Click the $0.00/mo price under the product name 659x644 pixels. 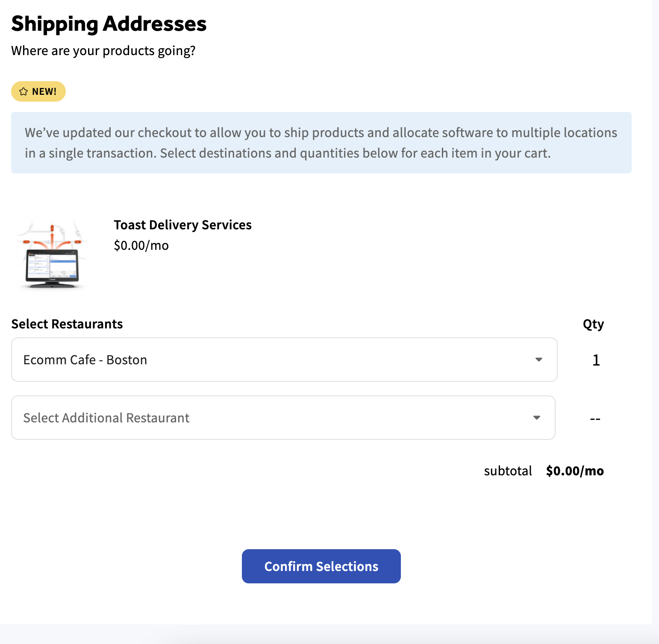141,245
